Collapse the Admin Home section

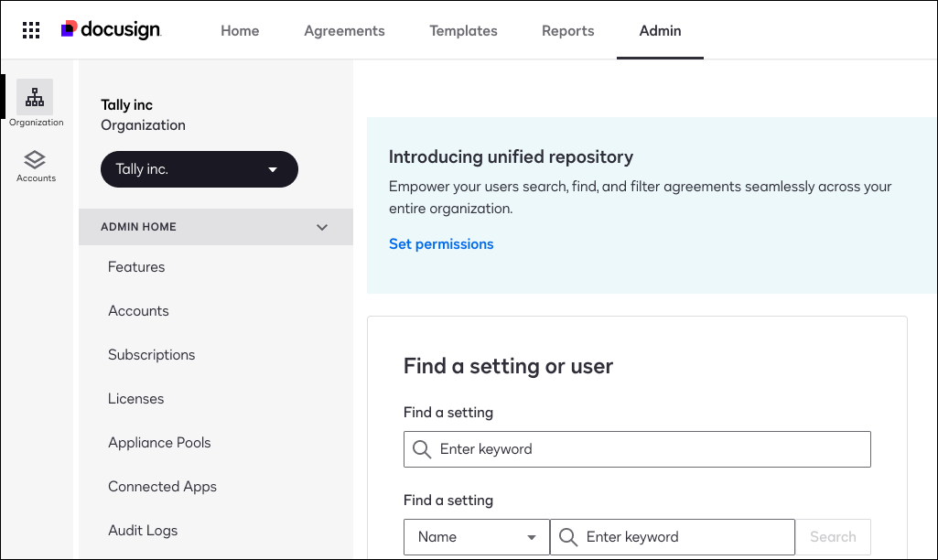(321, 227)
